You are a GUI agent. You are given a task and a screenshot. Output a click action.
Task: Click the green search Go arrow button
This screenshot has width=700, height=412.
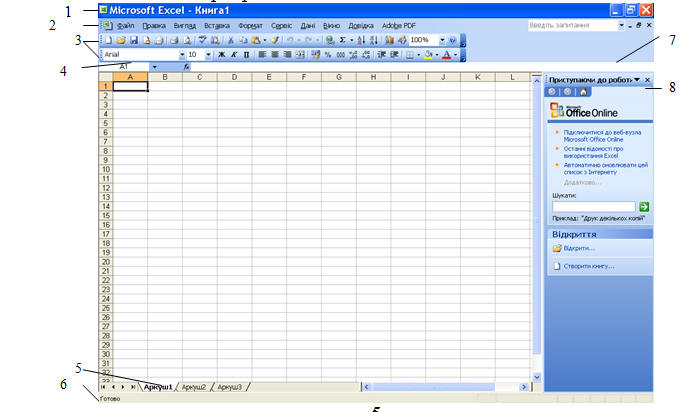point(644,206)
